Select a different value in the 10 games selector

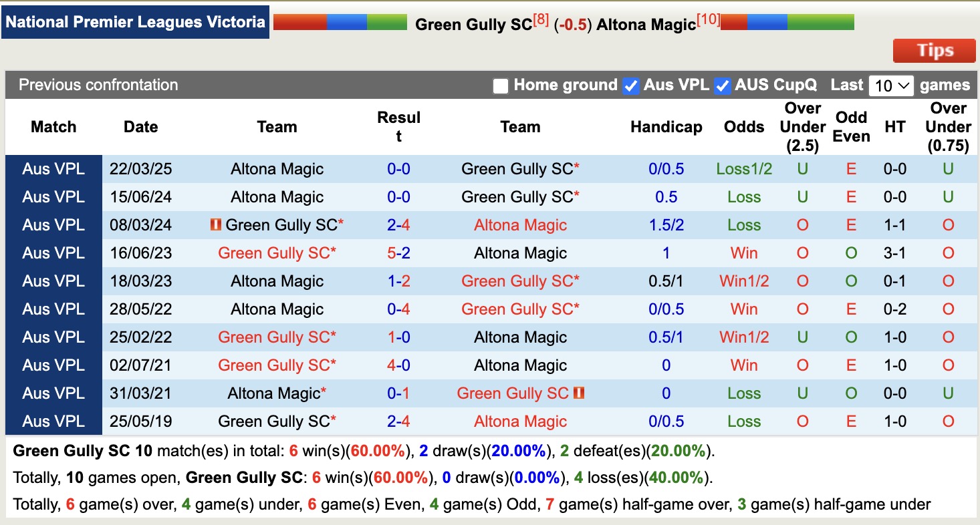[x=891, y=85]
